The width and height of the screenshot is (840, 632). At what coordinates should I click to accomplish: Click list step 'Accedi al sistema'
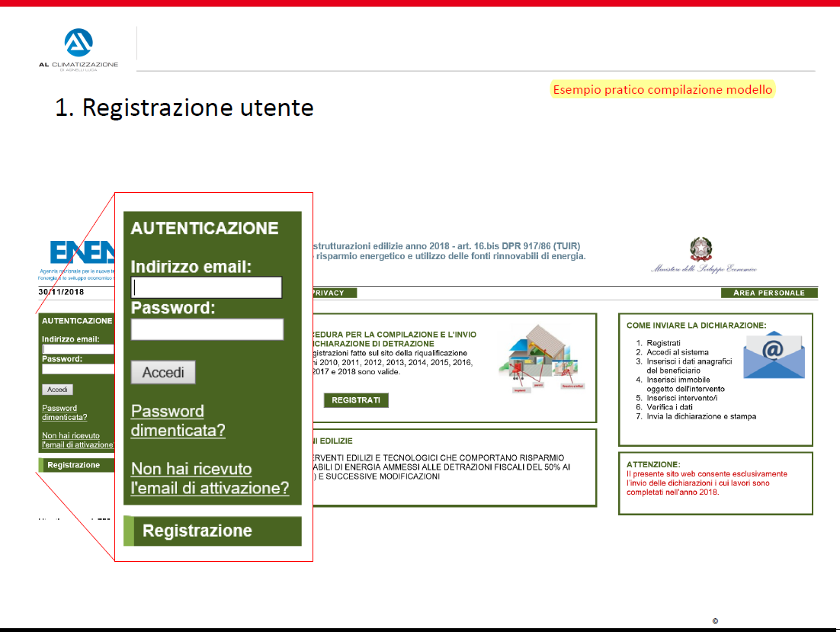click(677, 352)
